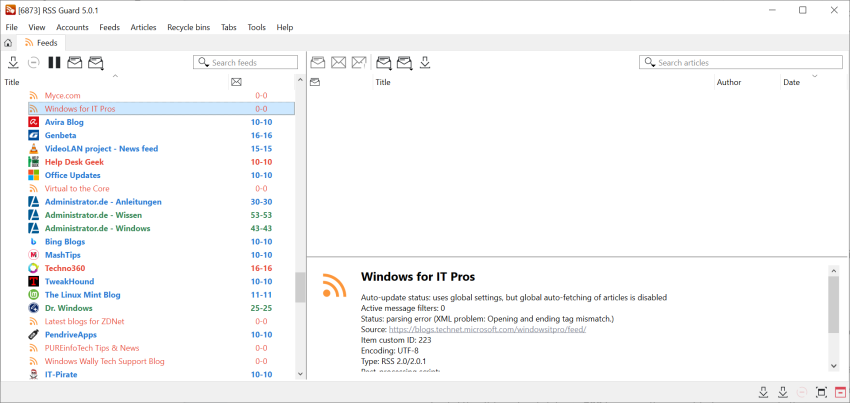850x403 pixels.
Task: Click the red window icon in the status bar
Action: 841,392
